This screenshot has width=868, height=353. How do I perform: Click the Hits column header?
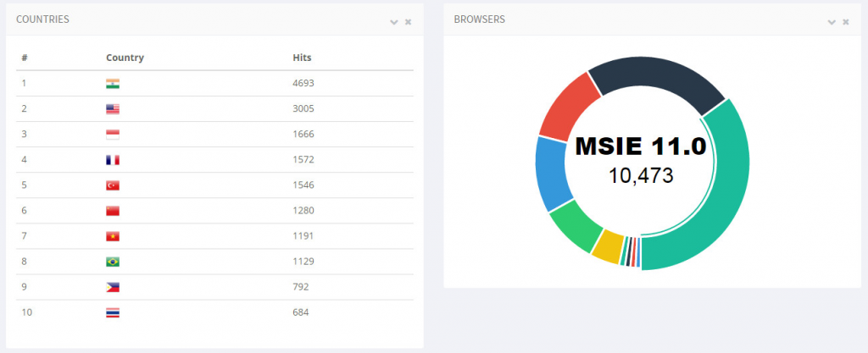coord(302,58)
